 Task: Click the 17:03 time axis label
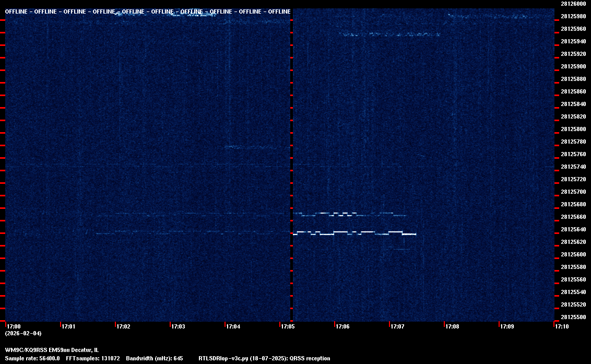178,327
